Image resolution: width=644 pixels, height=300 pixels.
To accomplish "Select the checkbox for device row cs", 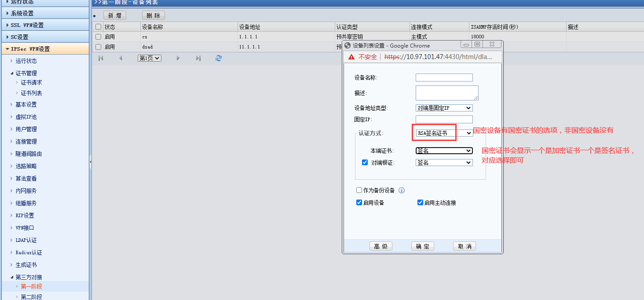I will (99, 37).
